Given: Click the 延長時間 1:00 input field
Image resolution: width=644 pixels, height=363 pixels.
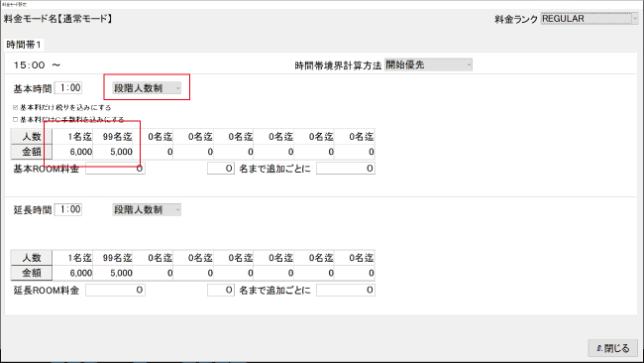Looking at the screenshot, I should pyautogui.click(x=68, y=209).
